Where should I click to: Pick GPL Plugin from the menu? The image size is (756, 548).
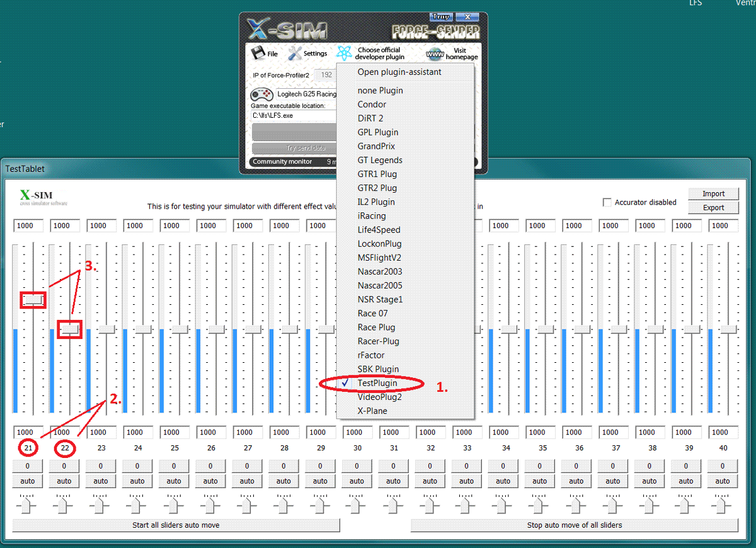click(x=378, y=132)
